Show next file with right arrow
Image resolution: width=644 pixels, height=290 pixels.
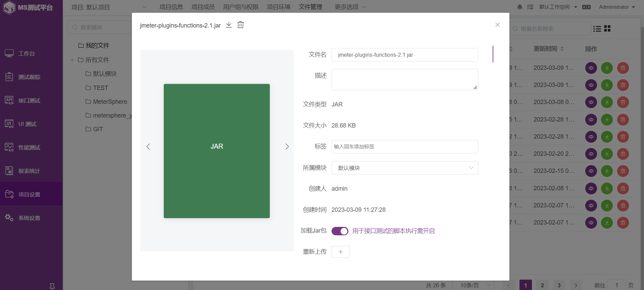click(287, 147)
